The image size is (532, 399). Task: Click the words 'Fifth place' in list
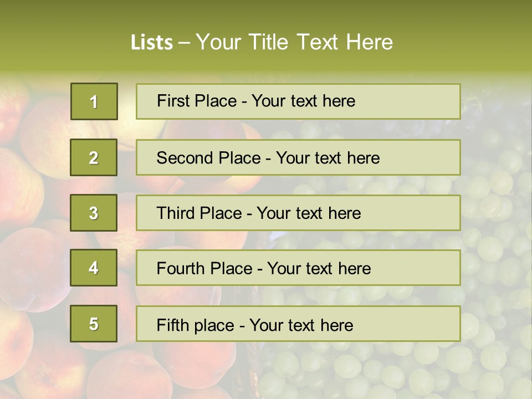(196, 325)
